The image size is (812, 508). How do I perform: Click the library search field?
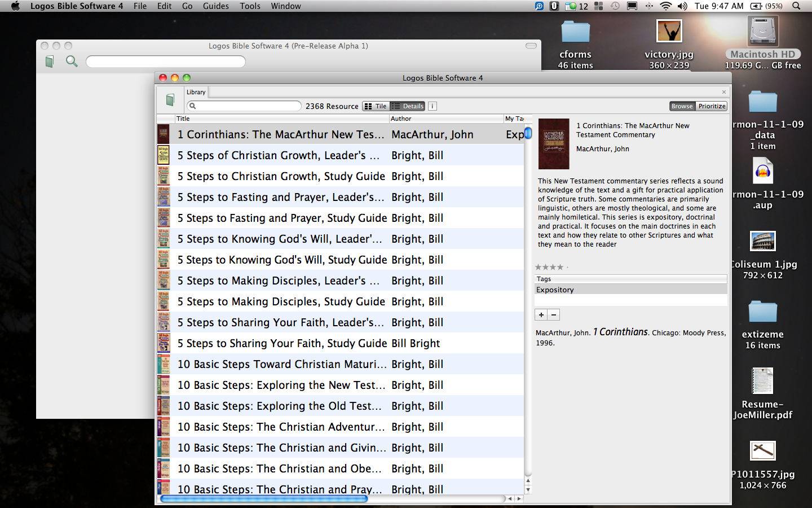(x=244, y=106)
